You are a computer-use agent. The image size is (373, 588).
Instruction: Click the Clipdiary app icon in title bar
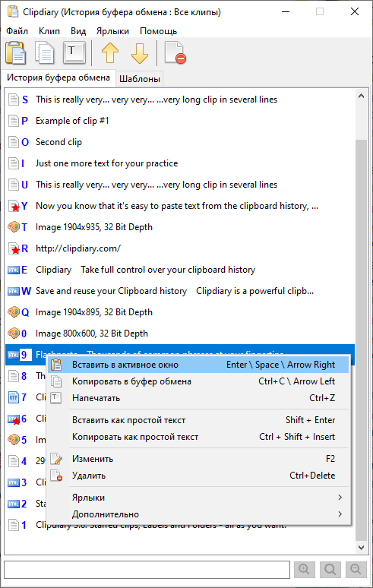coord(13,12)
